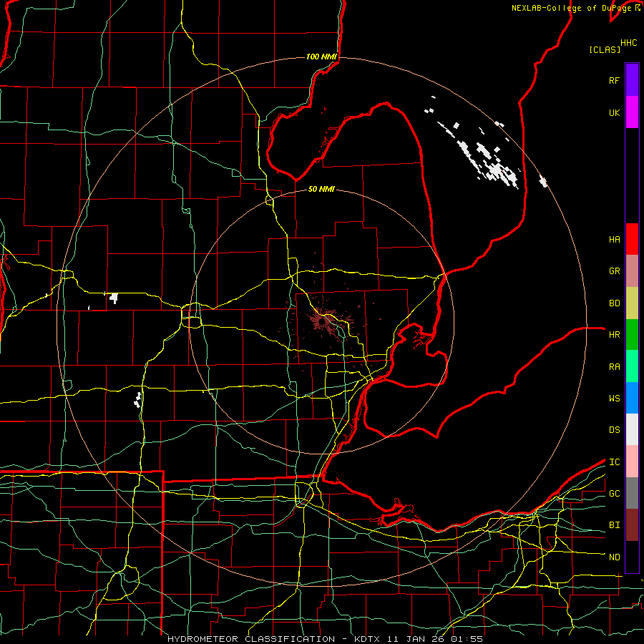Click the brown radar clutter at map center
This screenshot has height=644, width=644.
[x=324, y=321]
